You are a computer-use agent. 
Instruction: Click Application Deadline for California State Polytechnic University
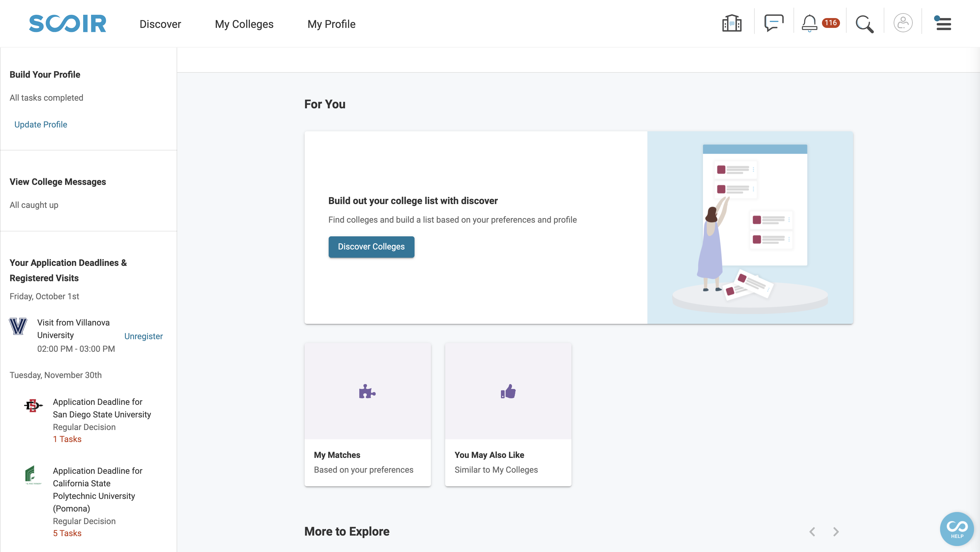point(97,490)
